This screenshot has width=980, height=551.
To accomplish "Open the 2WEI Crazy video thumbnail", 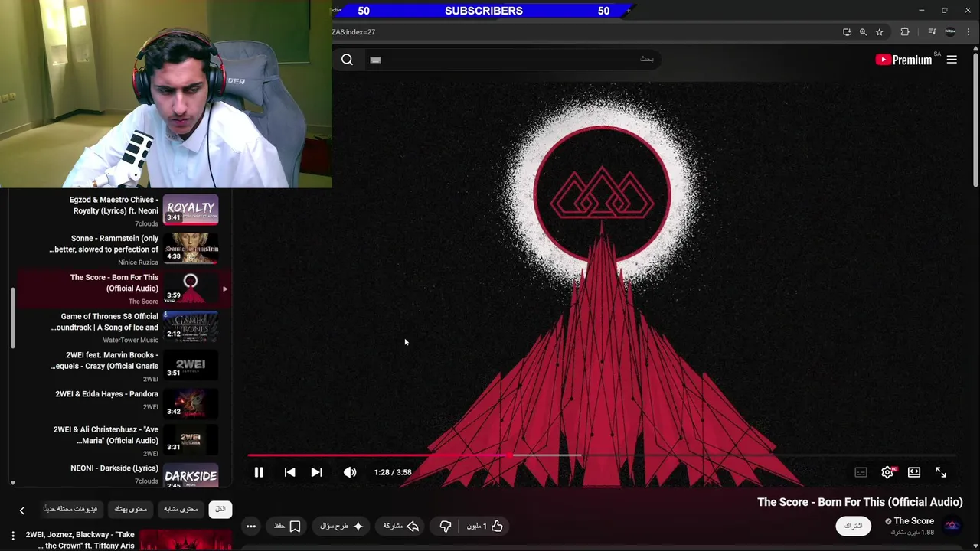I will [191, 365].
